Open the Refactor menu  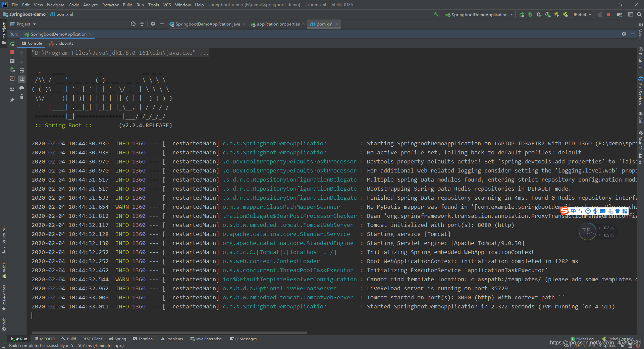(110, 5)
